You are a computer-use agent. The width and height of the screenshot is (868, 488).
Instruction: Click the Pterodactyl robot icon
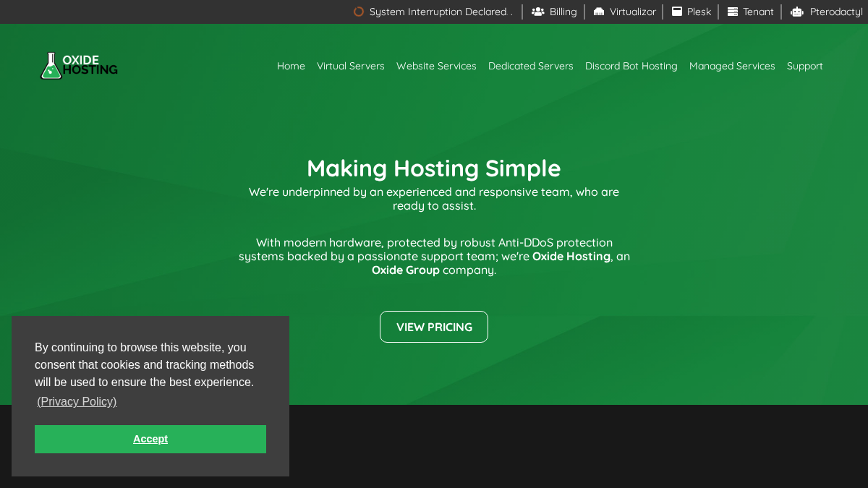click(797, 12)
